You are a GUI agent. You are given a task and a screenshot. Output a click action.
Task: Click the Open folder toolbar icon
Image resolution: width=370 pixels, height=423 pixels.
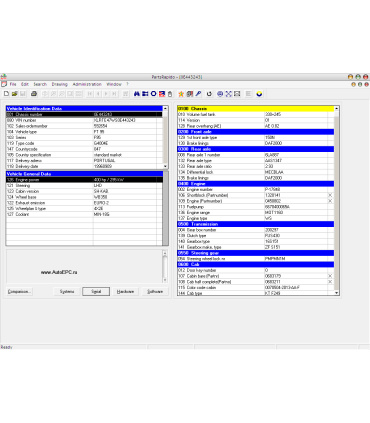click(14, 94)
